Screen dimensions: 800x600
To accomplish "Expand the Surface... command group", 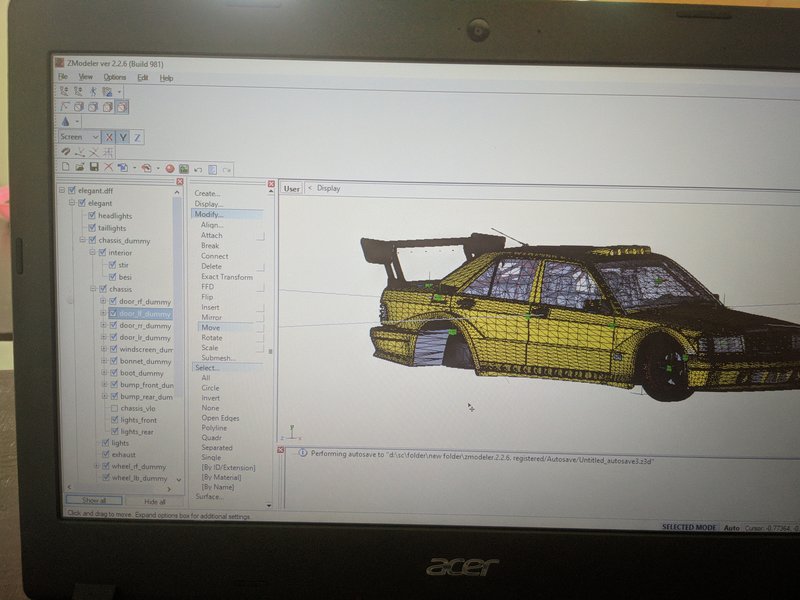I will (x=209, y=496).
